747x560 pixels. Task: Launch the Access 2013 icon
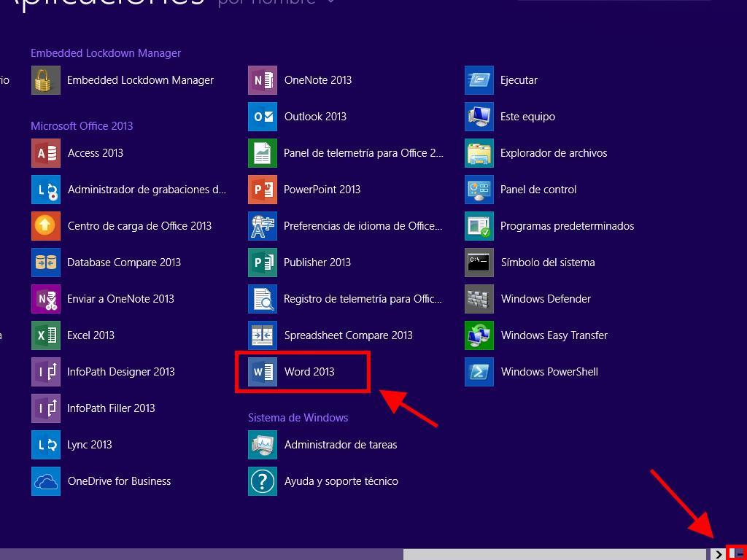(46, 153)
